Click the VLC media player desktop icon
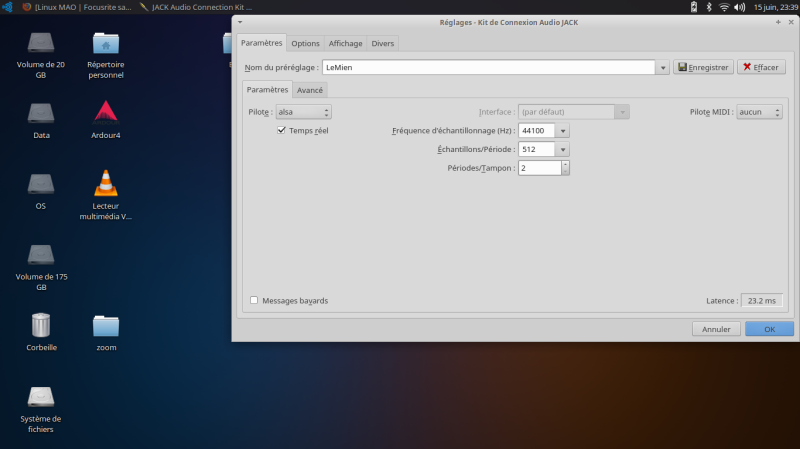This screenshot has height=449, width=800. point(106,183)
